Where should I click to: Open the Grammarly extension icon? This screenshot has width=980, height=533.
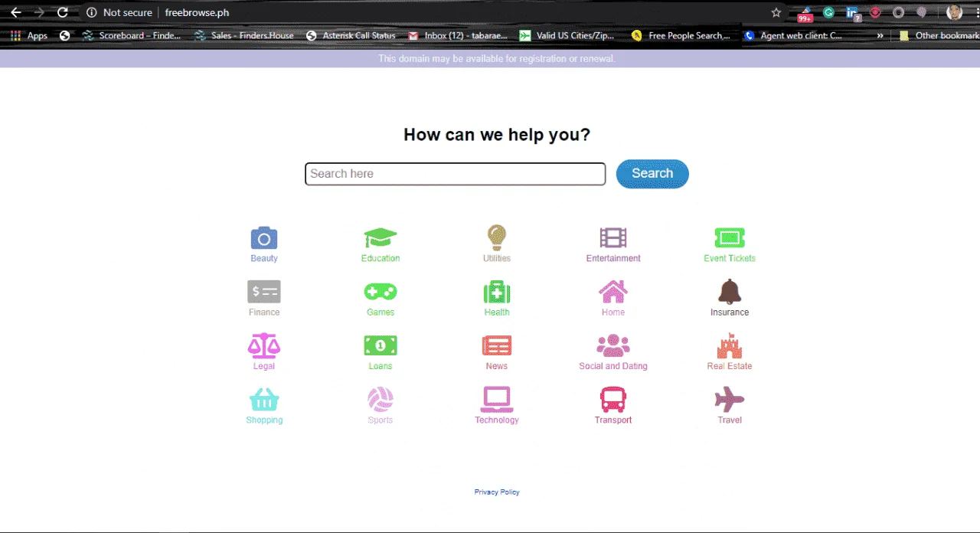coord(828,12)
